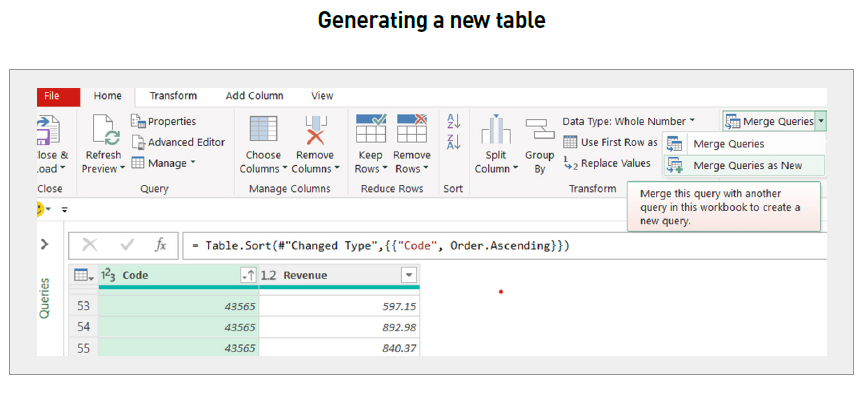
Task: Click the 123 data type icon on Code
Action: coord(108,275)
